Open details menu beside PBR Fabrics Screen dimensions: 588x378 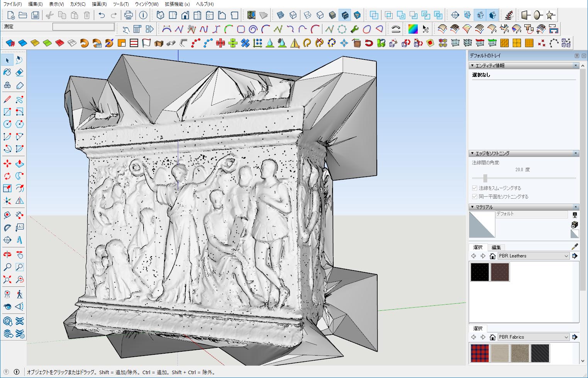click(x=575, y=337)
